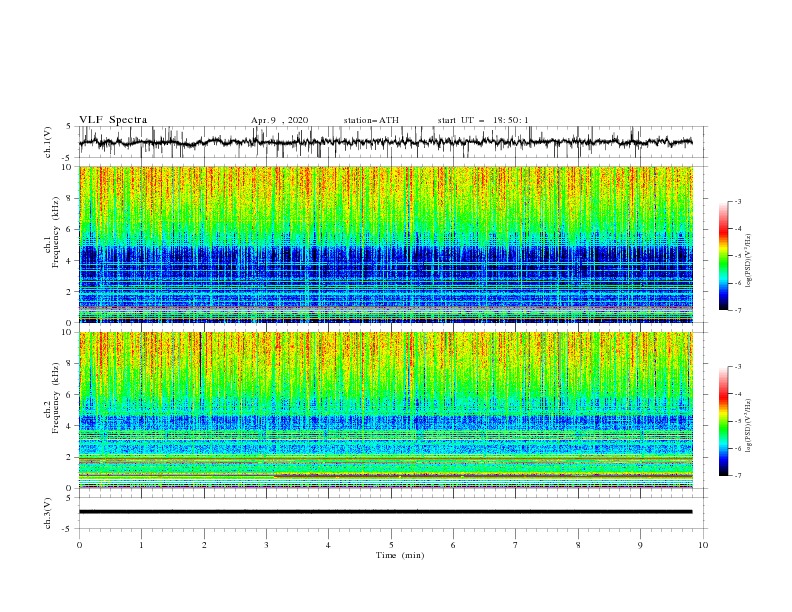The width and height of the screenshot is (792, 612).
Task: Click the "5" tick on ch.1(V) axis
Action: (x=69, y=126)
